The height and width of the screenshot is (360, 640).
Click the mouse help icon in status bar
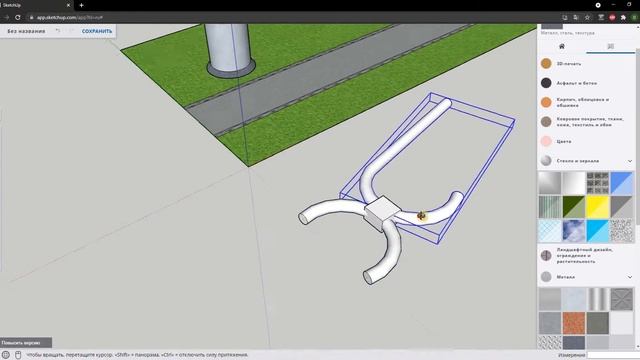point(18,355)
